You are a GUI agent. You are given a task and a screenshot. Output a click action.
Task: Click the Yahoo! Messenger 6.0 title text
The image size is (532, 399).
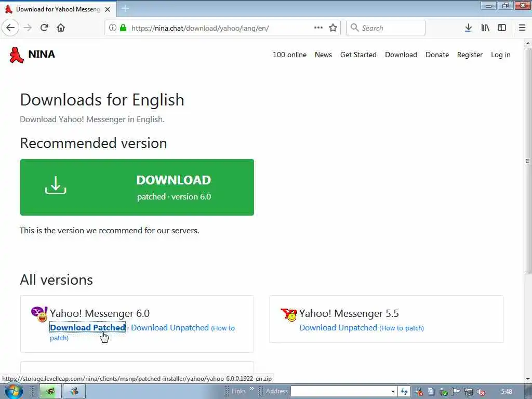click(x=100, y=313)
